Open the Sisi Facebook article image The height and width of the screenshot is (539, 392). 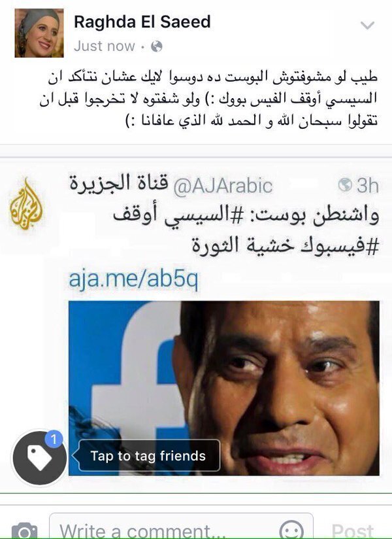(x=224, y=388)
